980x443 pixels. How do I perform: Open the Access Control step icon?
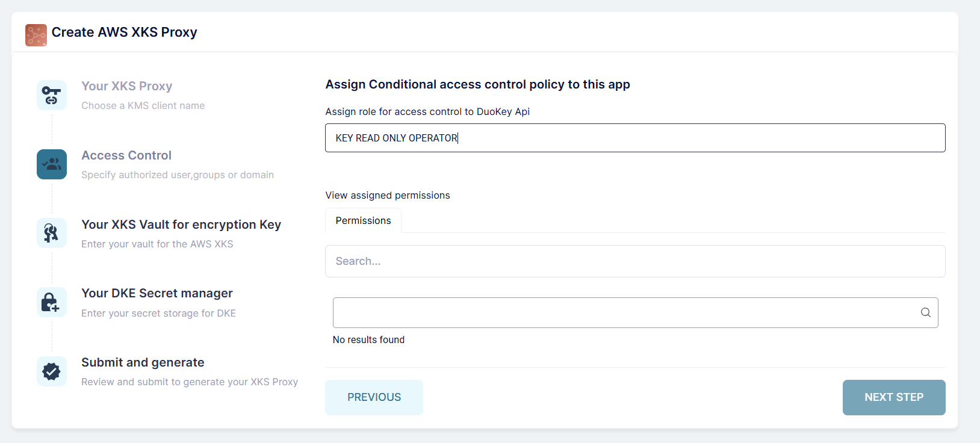pyautogui.click(x=52, y=164)
